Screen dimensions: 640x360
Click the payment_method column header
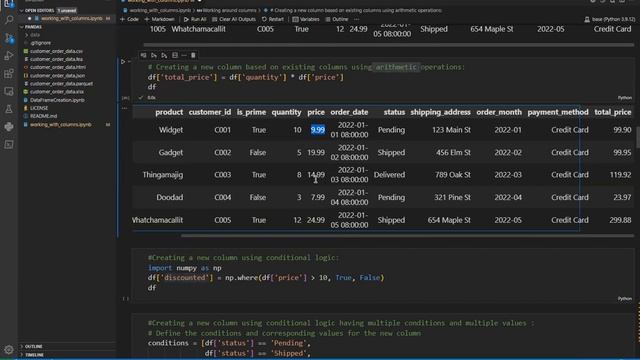pyautogui.click(x=558, y=112)
